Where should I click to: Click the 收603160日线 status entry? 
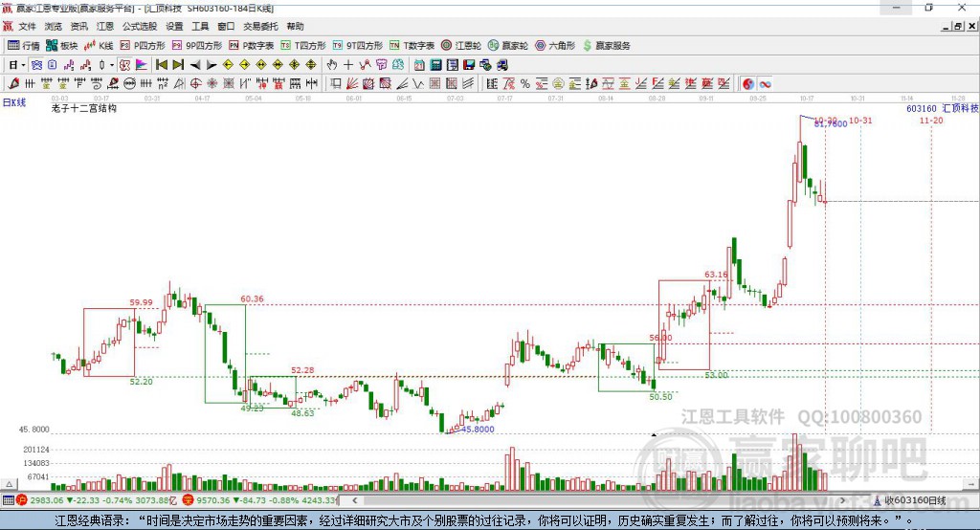pyautogui.click(x=910, y=500)
